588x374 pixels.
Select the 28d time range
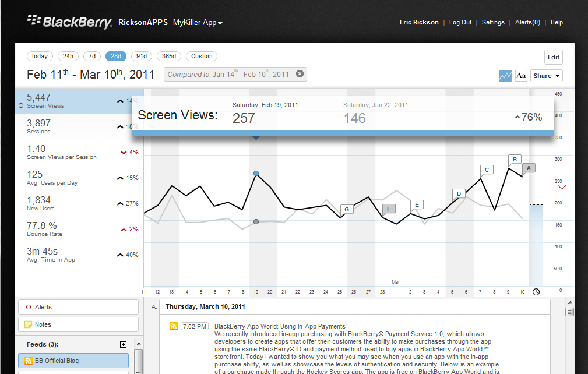click(116, 56)
